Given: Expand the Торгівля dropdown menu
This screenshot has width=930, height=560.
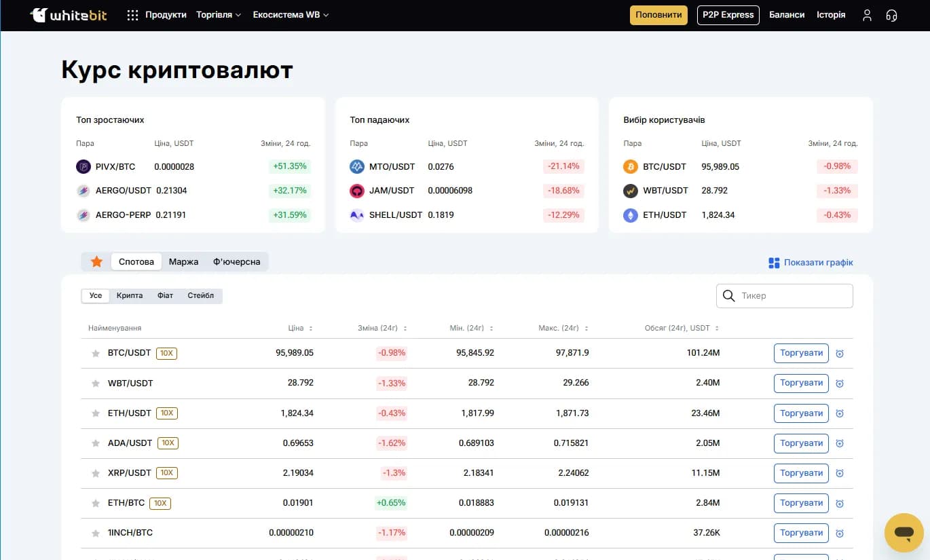Looking at the screenshot, I should pyautogui.click(x=219, y=15).
